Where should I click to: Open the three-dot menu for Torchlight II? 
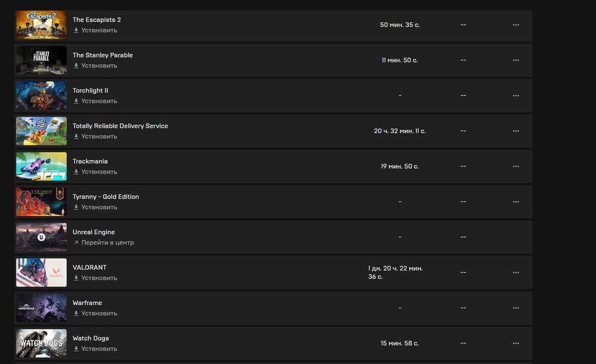(516, 95)
